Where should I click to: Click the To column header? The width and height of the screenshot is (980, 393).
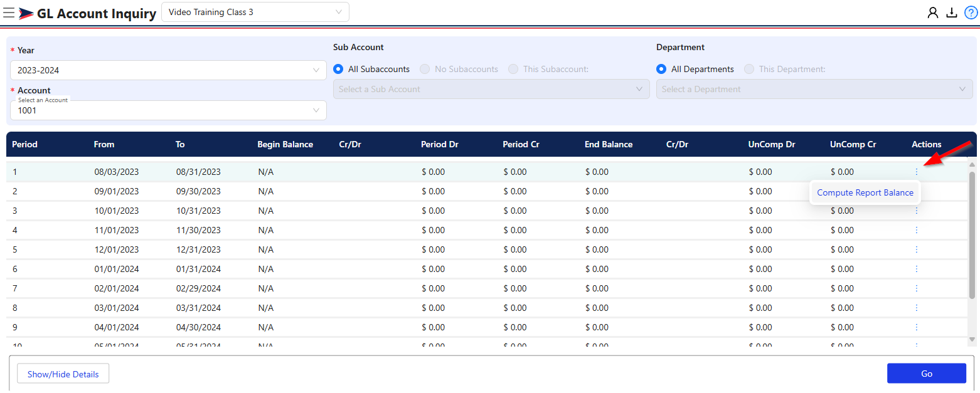180,144
